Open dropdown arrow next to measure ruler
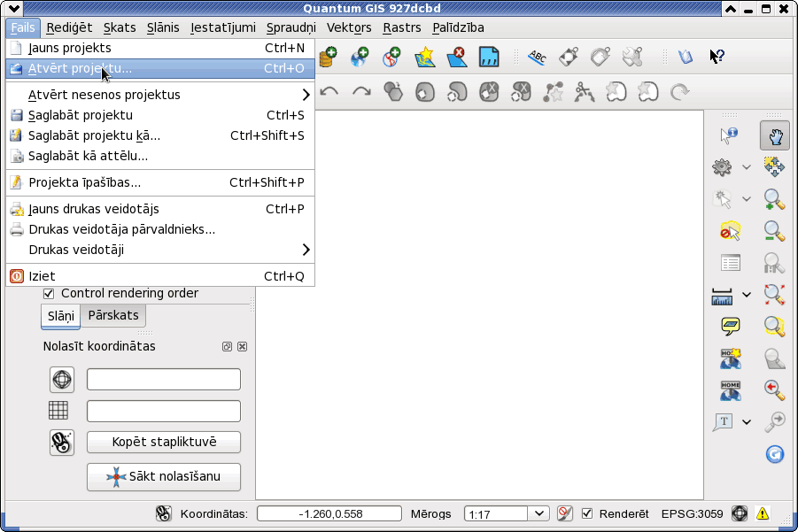The image size is (798, 532). 746,295
